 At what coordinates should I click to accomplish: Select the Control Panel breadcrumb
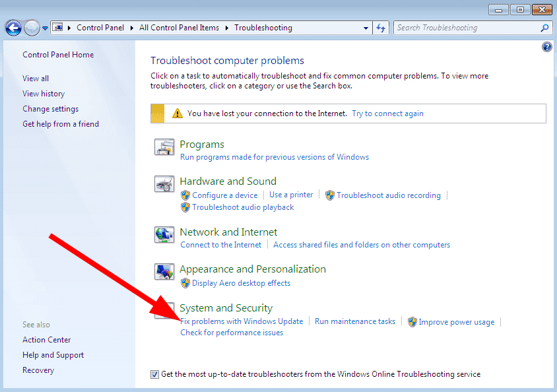100,28
